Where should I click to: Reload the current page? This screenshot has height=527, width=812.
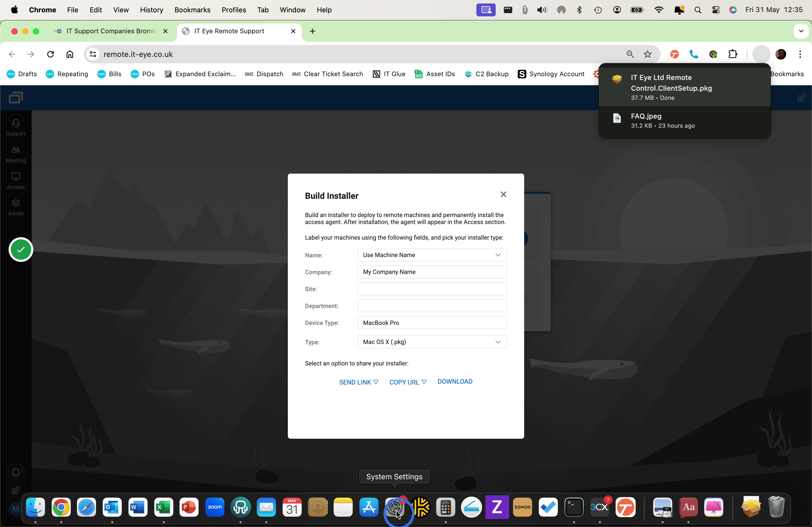click(x=50, y=54)
